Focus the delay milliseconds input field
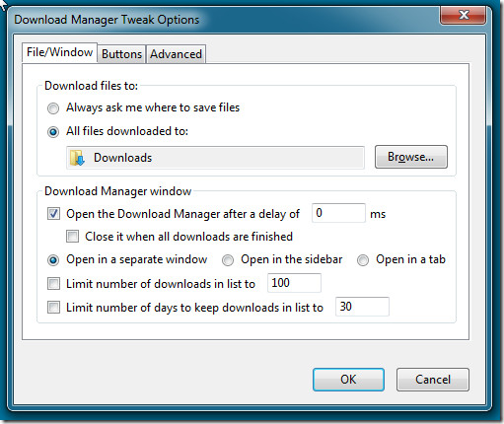 [338, 213]
